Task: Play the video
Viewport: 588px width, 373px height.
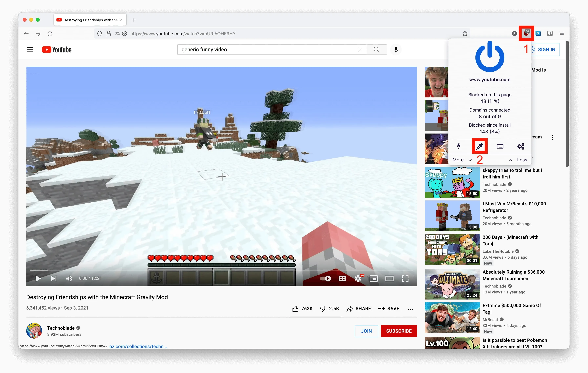Action: pyautogui.click(x=38, y=278)
